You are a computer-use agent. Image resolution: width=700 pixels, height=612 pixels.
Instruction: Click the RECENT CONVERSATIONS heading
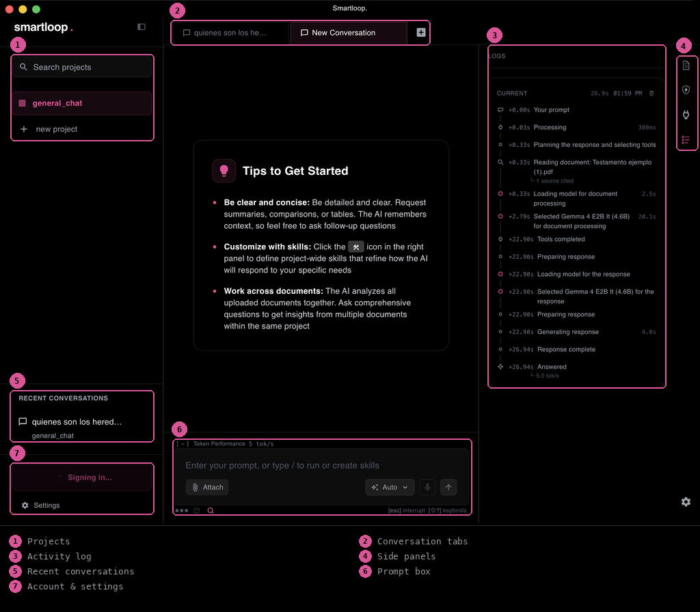tap(63, 398)
